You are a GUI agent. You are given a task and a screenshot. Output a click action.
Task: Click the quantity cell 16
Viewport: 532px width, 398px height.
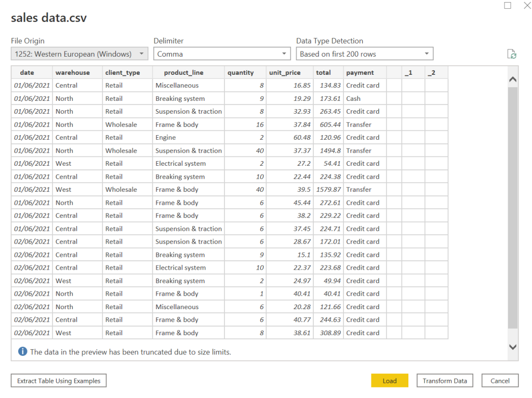(x=245, y=125)
